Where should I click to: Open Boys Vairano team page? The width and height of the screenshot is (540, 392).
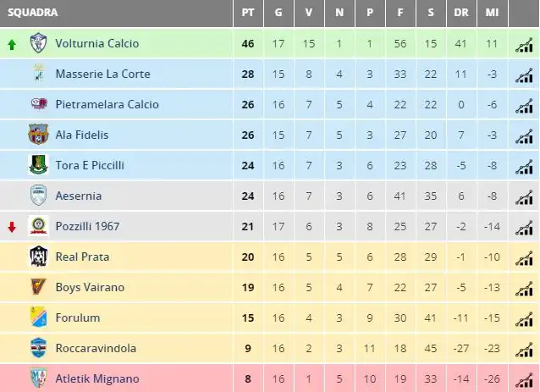(90, 287)
